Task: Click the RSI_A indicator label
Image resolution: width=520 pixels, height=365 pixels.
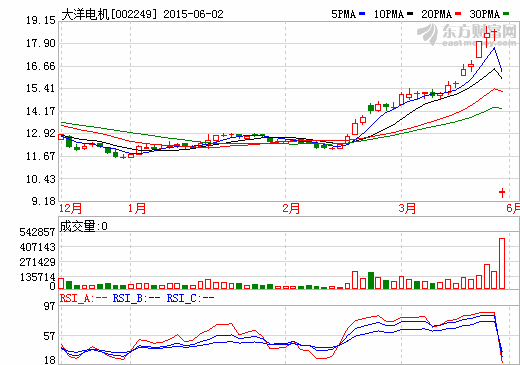Action: click(83, 298)
